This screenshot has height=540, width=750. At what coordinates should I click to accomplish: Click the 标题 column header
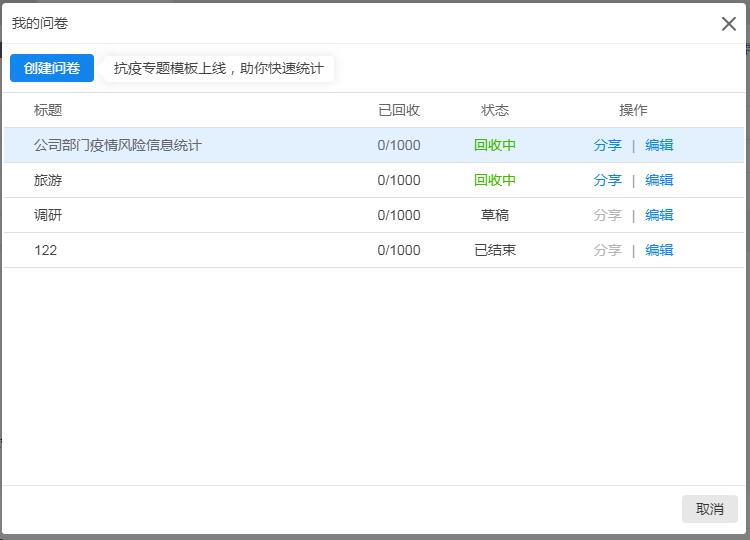point(48,110)
